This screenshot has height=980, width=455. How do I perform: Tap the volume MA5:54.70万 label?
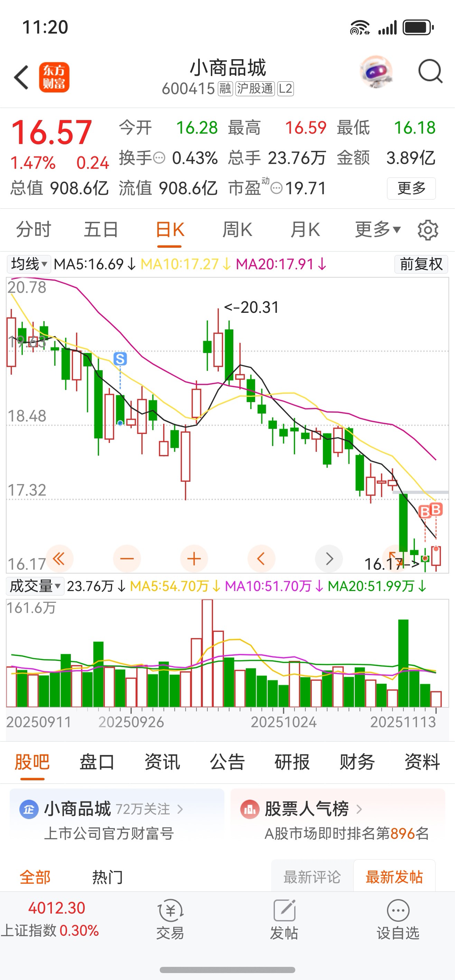175,586
